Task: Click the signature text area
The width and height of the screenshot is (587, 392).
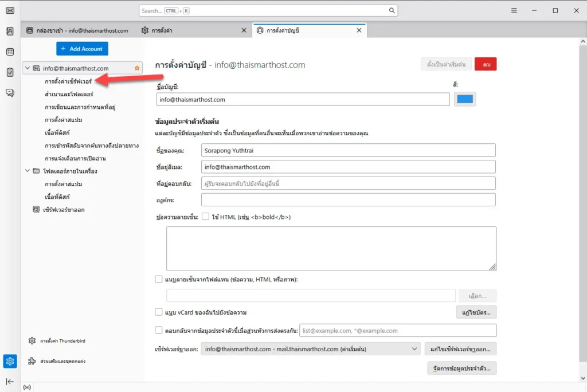Action: click(x=331, y=249)
